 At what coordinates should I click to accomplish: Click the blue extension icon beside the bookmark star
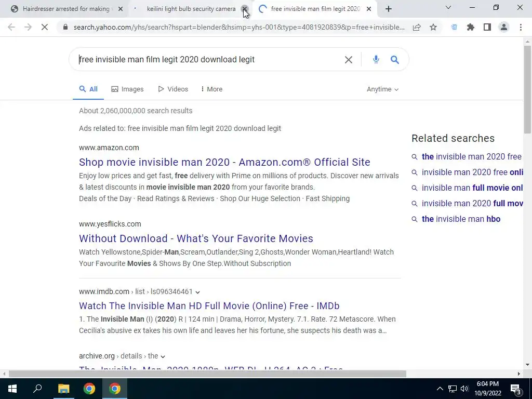(x=454, y=27)
